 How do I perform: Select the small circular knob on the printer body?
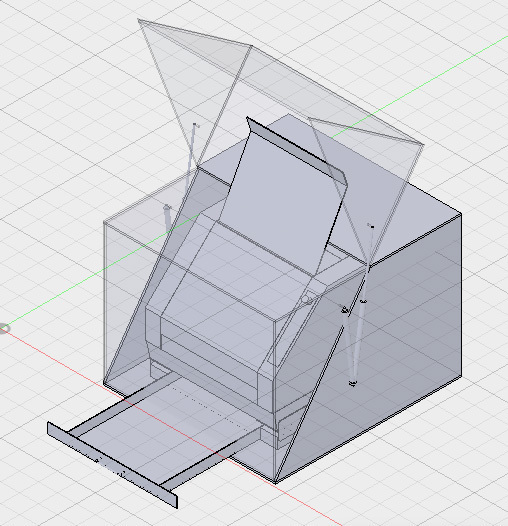306,300
